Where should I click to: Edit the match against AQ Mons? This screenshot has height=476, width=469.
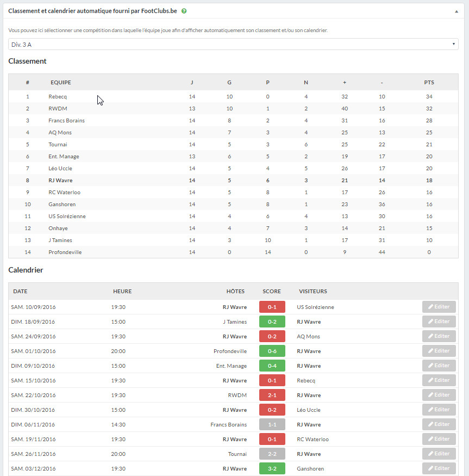439,336
